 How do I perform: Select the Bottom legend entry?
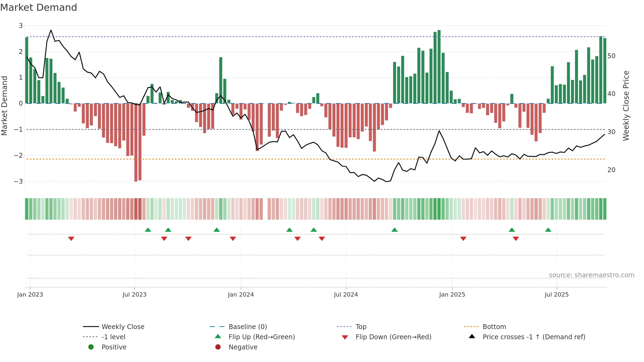tap(485, 327)
